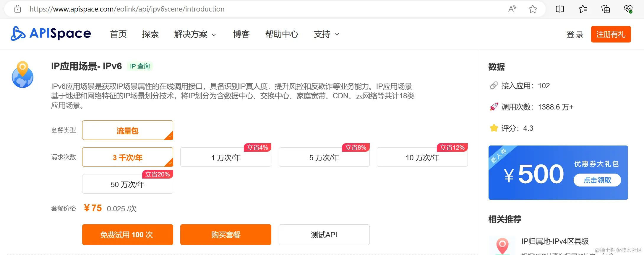Go to 首页 in navigation
The width and height of the screenshot is (644, 255).
coord(118,34)
